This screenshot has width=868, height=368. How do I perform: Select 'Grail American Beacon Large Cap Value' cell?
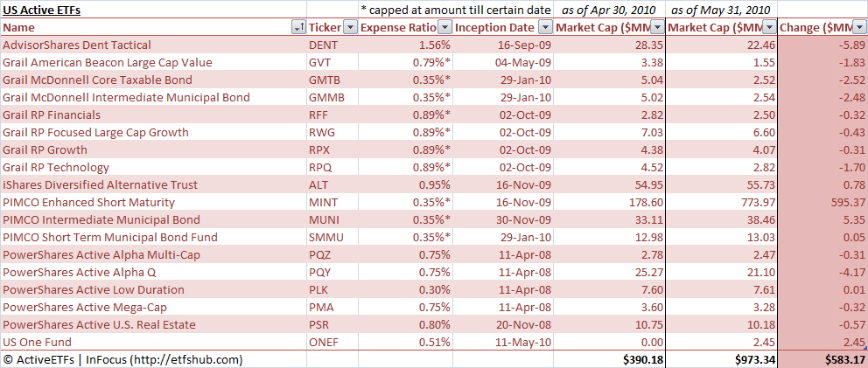click(153, 63)
